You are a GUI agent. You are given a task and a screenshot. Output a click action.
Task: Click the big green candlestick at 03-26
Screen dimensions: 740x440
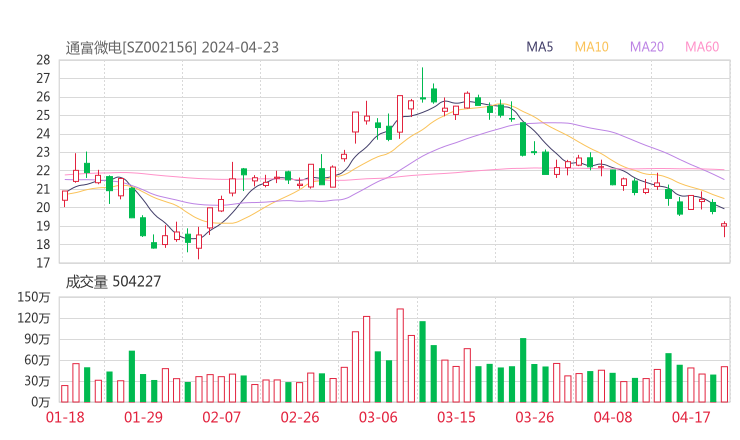click(523, 139)
